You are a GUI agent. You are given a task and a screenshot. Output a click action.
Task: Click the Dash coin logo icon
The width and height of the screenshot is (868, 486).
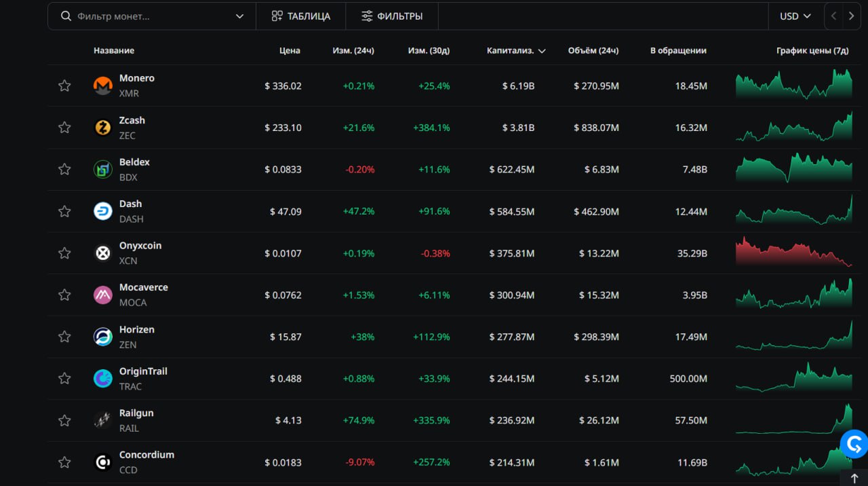[x=102, y=211]
